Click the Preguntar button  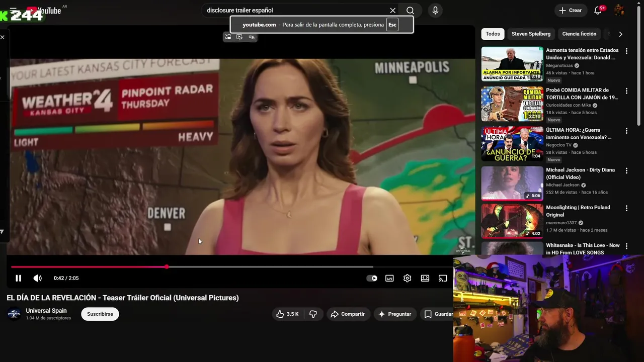pyautogui.click(x=395, y=314)
